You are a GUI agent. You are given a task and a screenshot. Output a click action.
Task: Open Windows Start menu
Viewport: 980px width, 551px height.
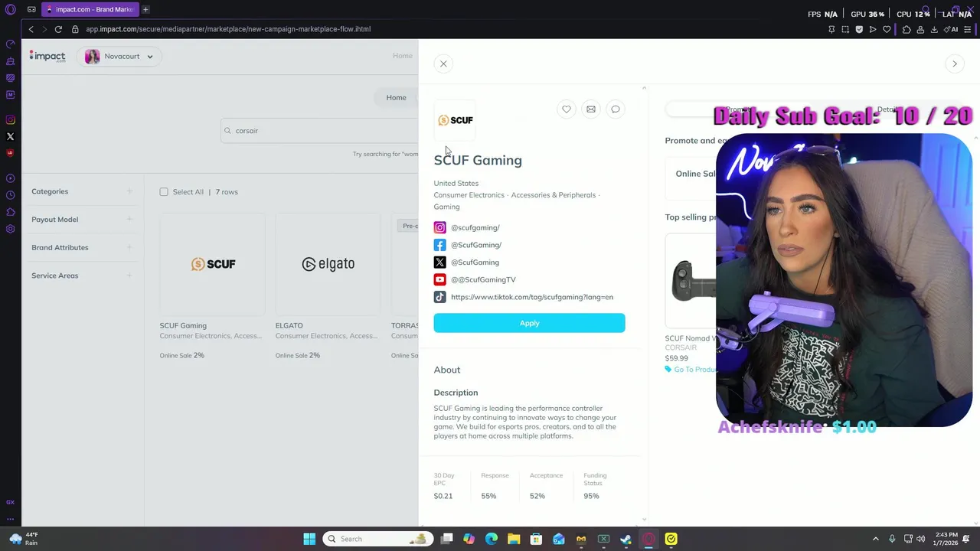[x=309, y=539]
